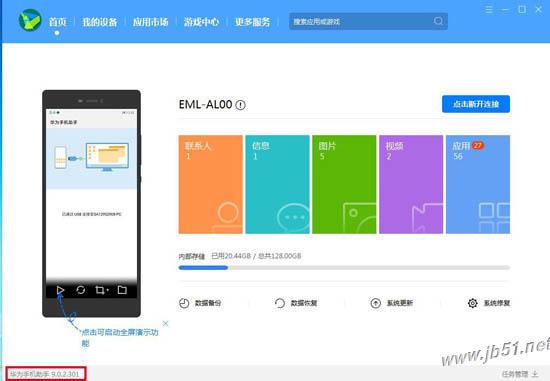Dismiss the fullscreen demo tooltip
This screenshot has height=381, width=550.
point(166,323)
